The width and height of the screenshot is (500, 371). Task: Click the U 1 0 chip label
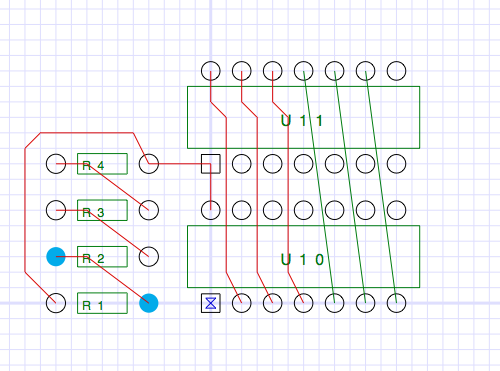tap(302, 259)
